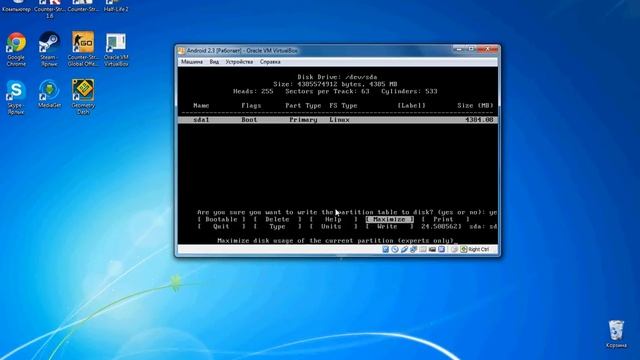Screen dimensions: 640x360
Task: Click the VirtualBox icon in window title bar
Action: pos(181,51)
